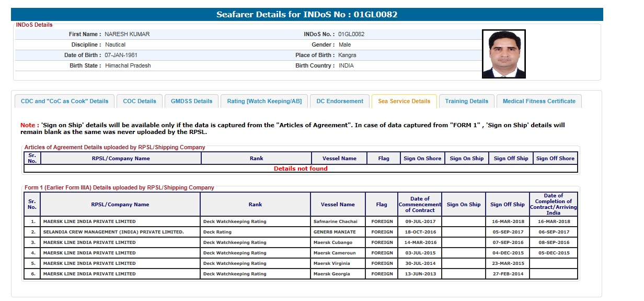The width and height of the screenshot is (644, 301).
Task: Open the CDC and "CoC as Cook" Details tab
Action: coord(64,102)
